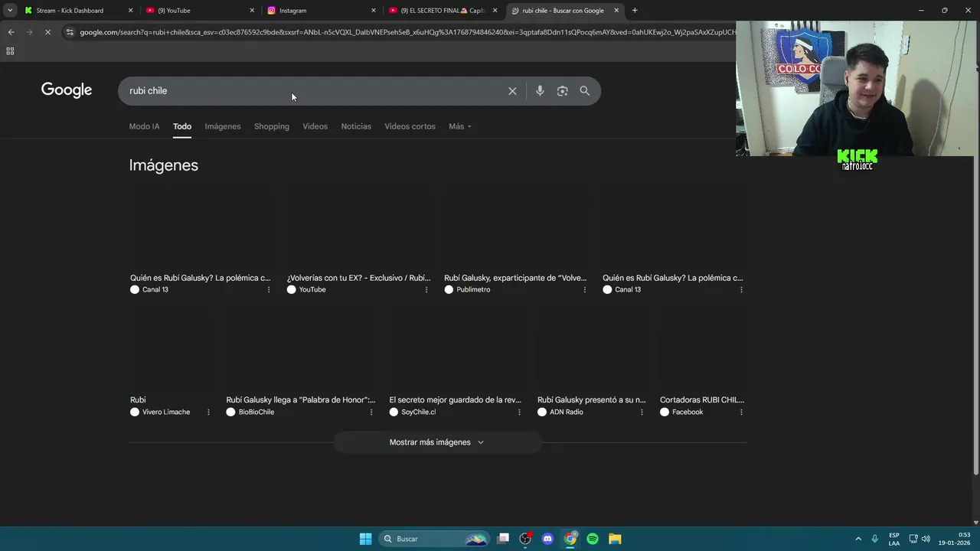Open '¿Volverías con tu EX?' YouTube result
The image size is (980, 551).
point(358,278)
